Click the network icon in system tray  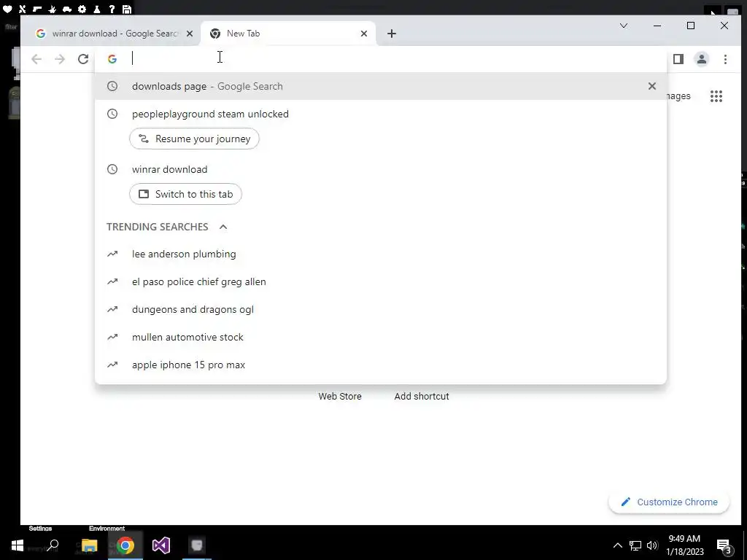(x=635, y=545)
